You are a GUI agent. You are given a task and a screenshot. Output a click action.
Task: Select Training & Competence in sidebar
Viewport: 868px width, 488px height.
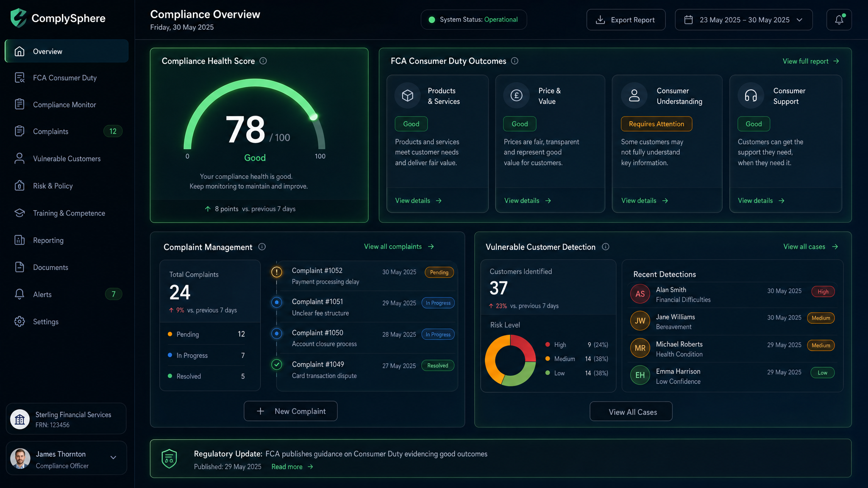(x=67, y=213)
